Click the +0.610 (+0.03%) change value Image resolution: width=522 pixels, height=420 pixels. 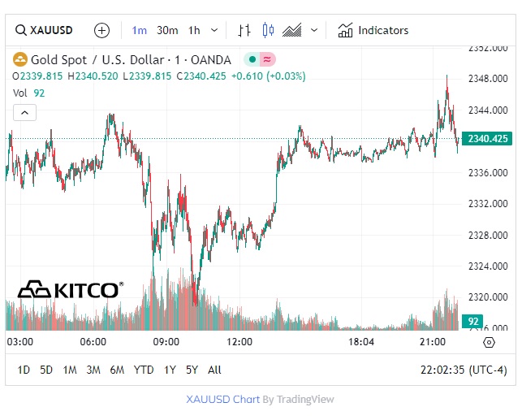pyautogui.click(x=269, y=76)
